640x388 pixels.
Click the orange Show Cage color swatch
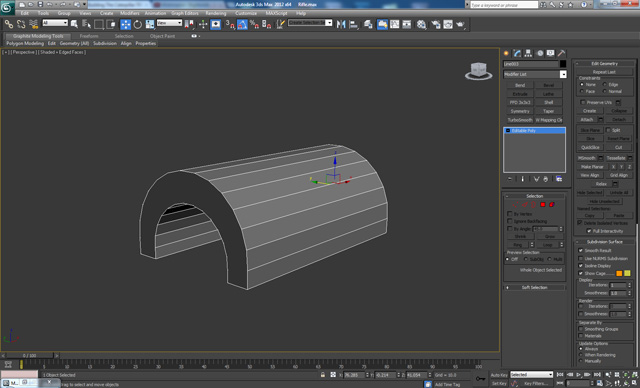click(619, 273)
